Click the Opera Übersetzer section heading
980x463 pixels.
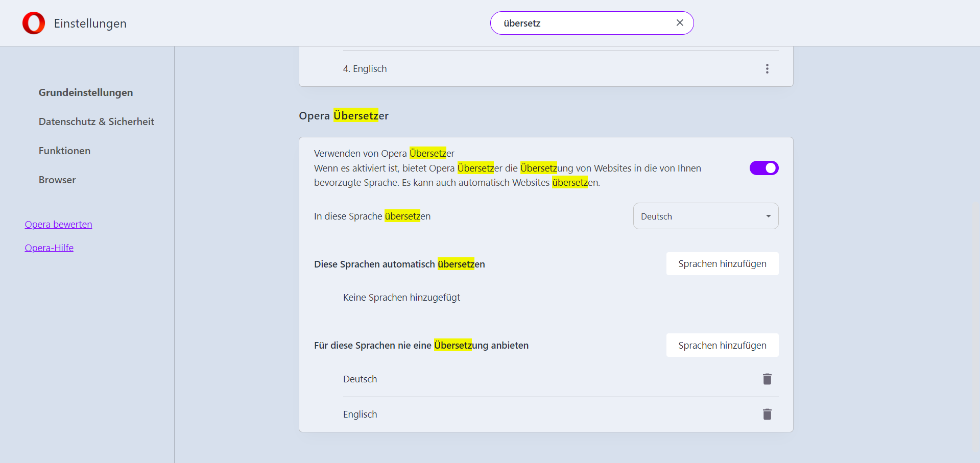344,116
